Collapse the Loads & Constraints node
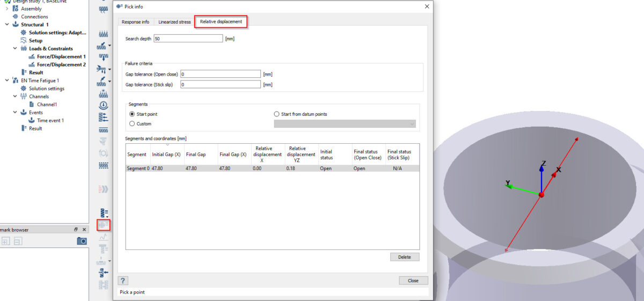This screenshot has width=644, height=301. (15, 48)
